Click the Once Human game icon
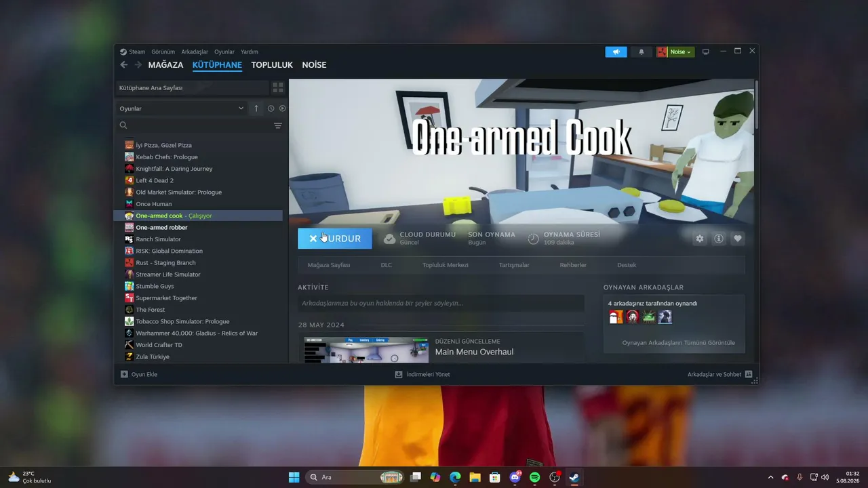This screenshot has width=868, height=488. point(130,204)
